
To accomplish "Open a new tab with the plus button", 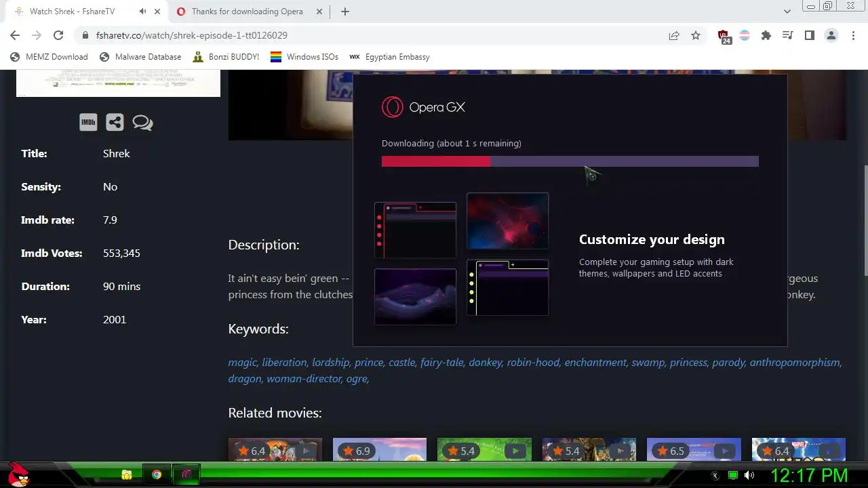I will (345, 12).
